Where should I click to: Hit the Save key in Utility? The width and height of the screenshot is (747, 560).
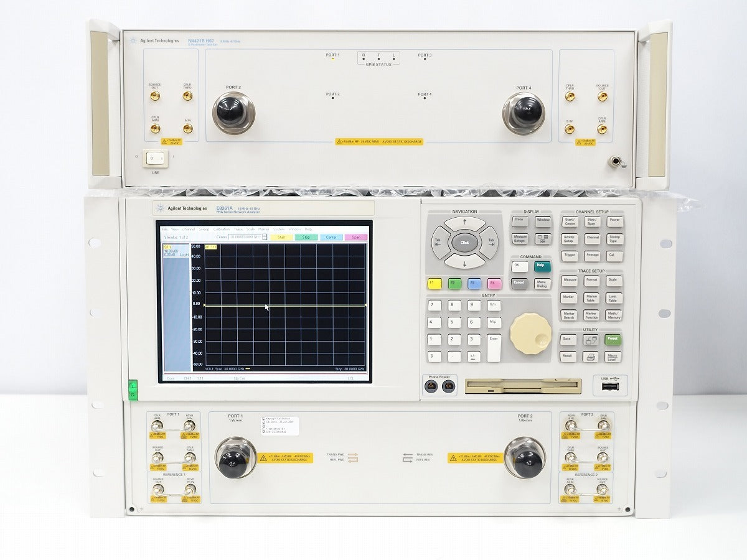[567, 340]
